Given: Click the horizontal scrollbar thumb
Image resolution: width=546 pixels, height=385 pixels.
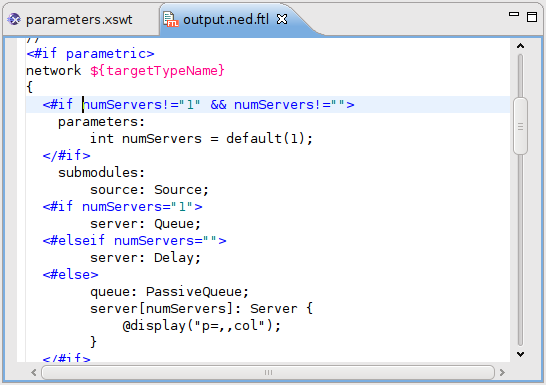Looking at the screenshot, I should [268, 372].
